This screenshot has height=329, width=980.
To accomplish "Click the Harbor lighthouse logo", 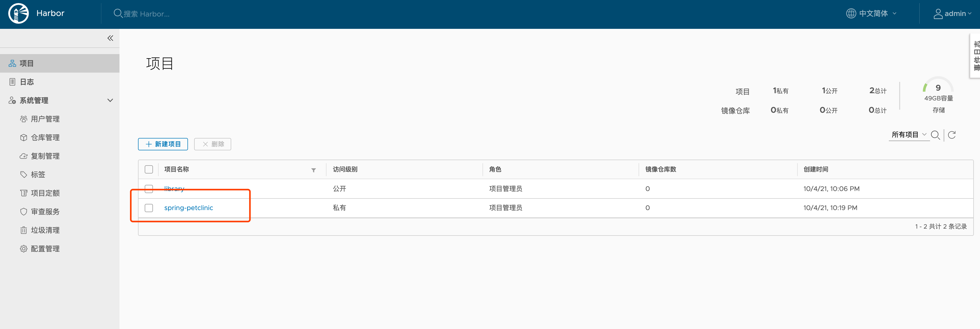I will [x=18, y=14].
